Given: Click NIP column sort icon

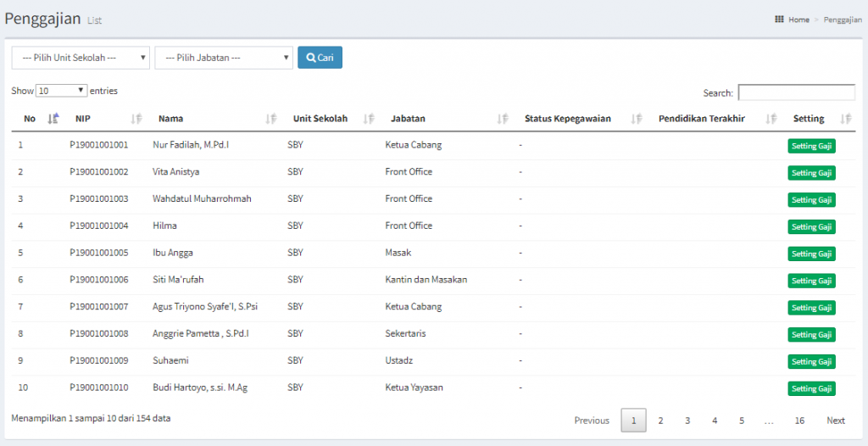Looking at the screenshot, I should [136, 119].
